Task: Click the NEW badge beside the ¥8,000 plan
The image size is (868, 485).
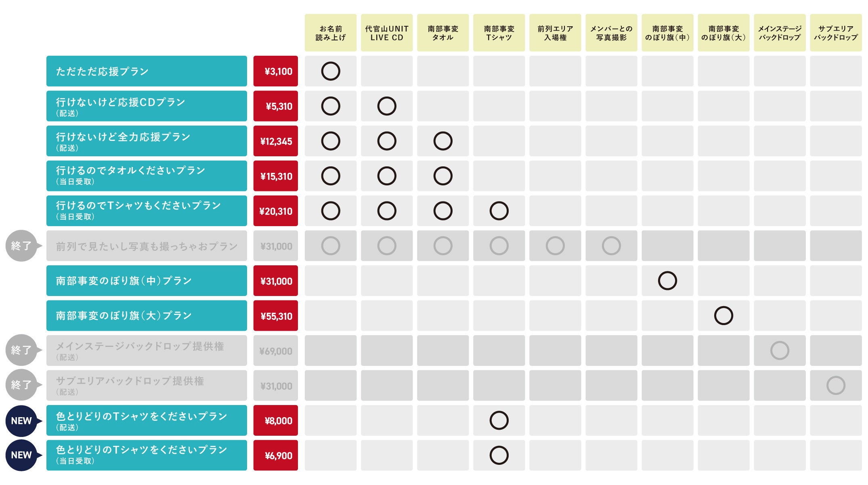Action: click(x=21, y=421)
